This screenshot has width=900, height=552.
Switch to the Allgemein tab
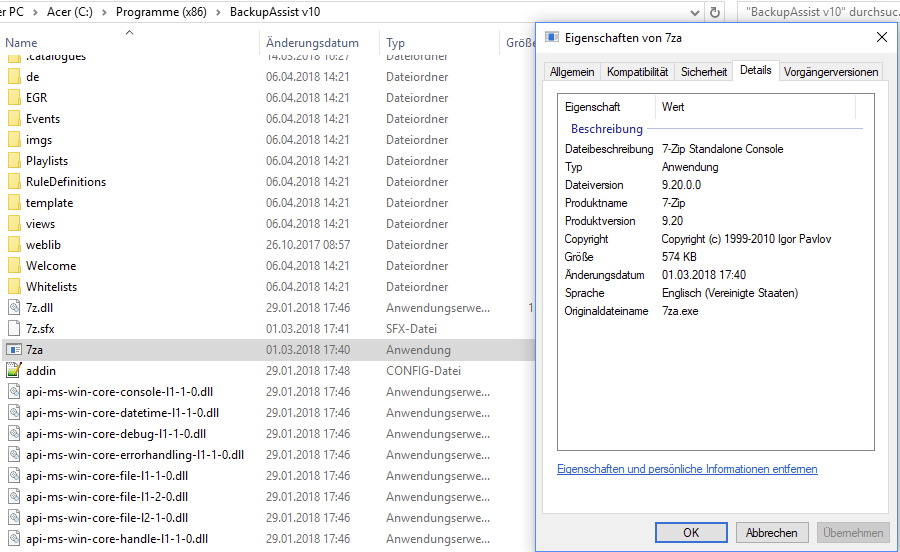tap(572, 72)
